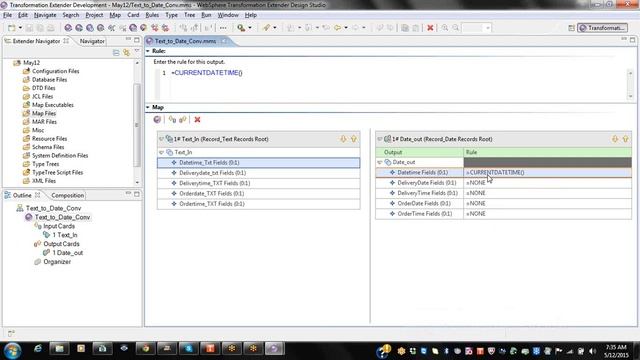Click the zoom in magnifier toolbar icon
This screenshot has width=640, height=360.
(x=444, y=28)
